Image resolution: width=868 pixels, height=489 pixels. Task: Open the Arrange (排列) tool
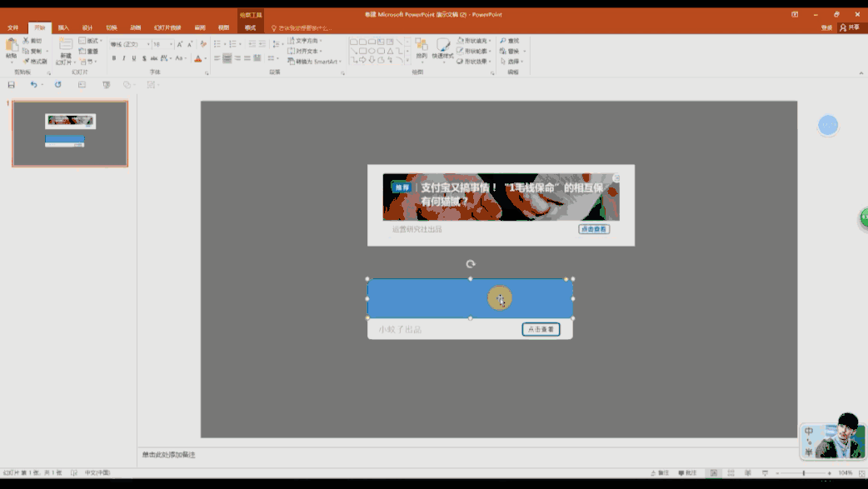click(421, 49)
